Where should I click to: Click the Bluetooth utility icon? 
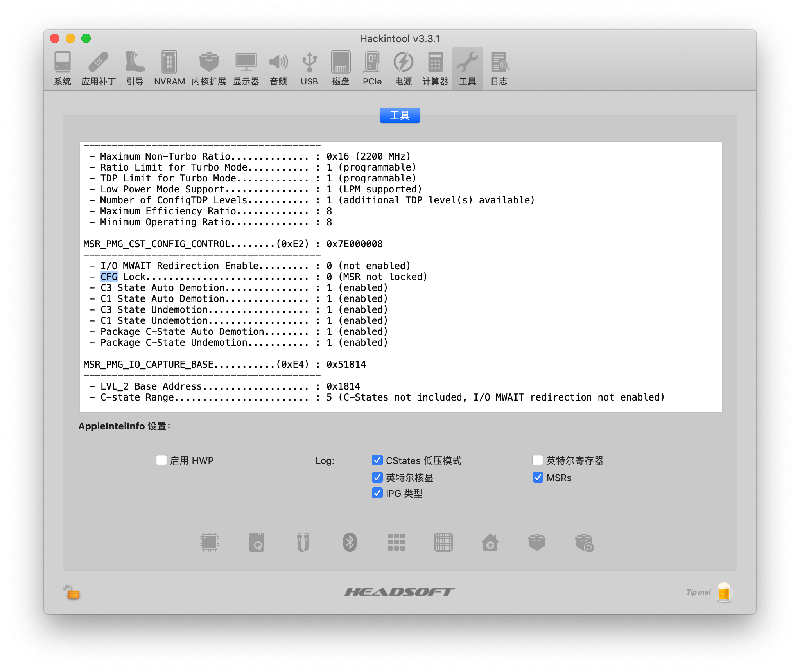350,542
